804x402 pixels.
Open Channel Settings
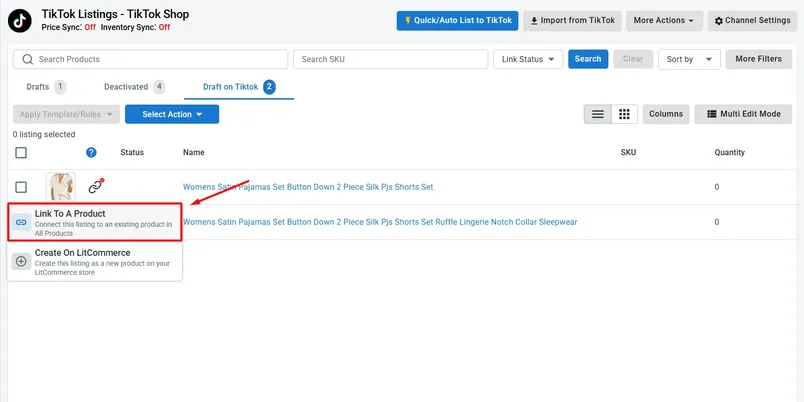click(752, 21)
